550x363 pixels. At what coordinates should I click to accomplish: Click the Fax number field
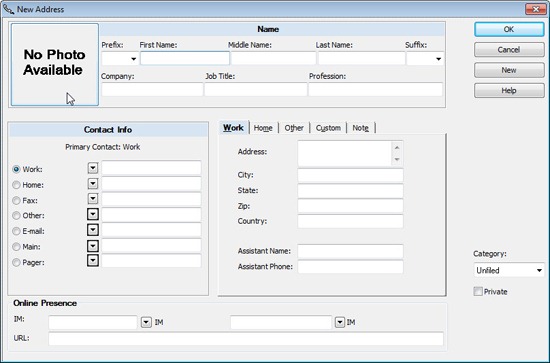click(x=151, y=199)
